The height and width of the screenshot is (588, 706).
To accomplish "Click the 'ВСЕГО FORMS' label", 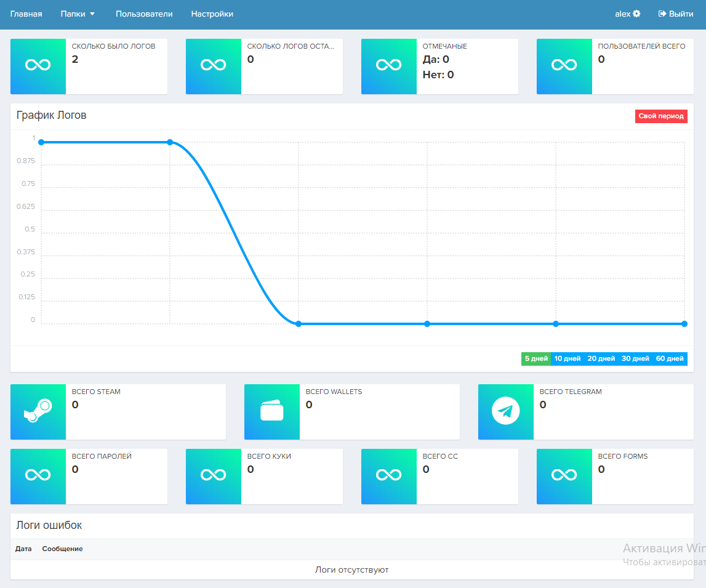I will (x=623, y=456).
